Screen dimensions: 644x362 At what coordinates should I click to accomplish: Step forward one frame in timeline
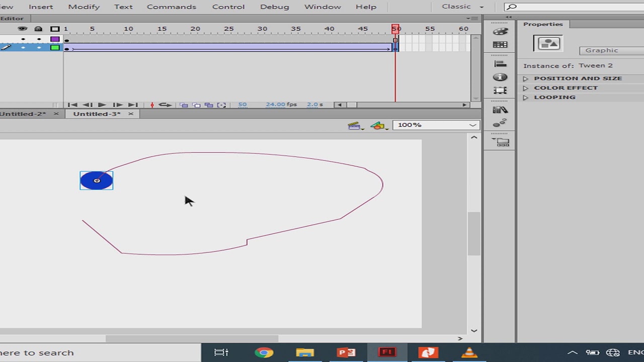(117, 105)
